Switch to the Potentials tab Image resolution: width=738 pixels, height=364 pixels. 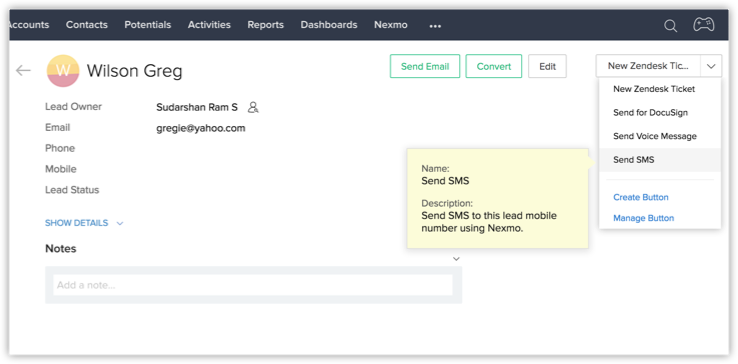coord(148,24)
